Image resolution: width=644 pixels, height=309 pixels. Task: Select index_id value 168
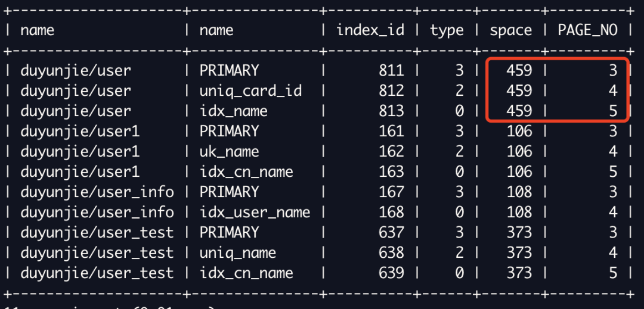coord(391,213)
